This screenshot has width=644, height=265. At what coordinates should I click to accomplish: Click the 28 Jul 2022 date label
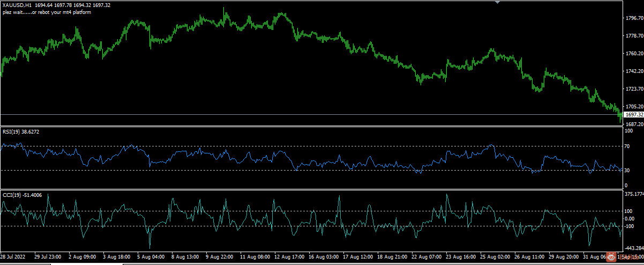tap(13, 257)
